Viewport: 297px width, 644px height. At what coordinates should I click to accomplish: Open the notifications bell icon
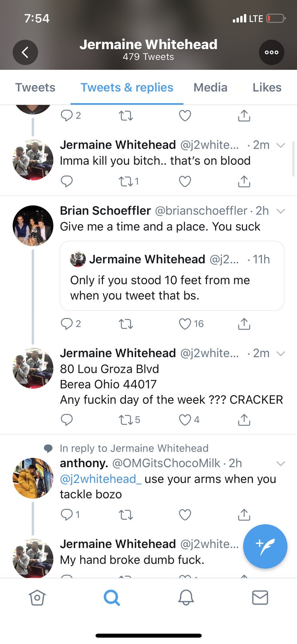pyautogui.click(x=186, y=597)
